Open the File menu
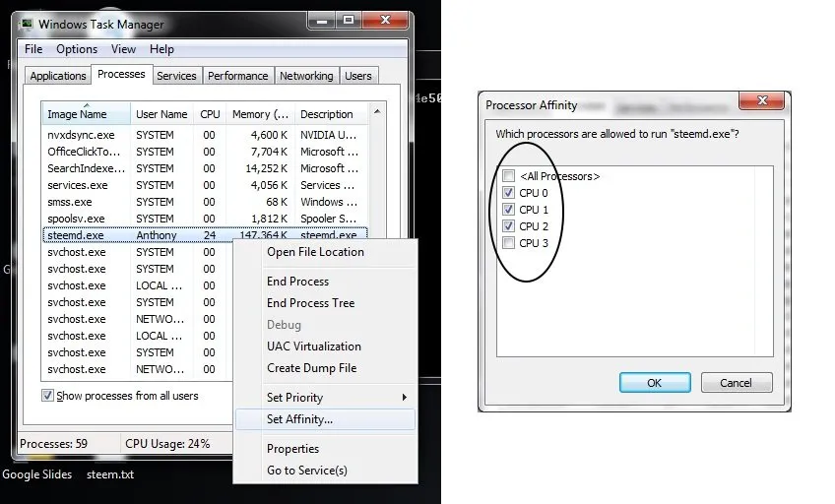Image resolution: width=835 pixels, height=504 pixels. pyautogui.click(x=33, y=49)
